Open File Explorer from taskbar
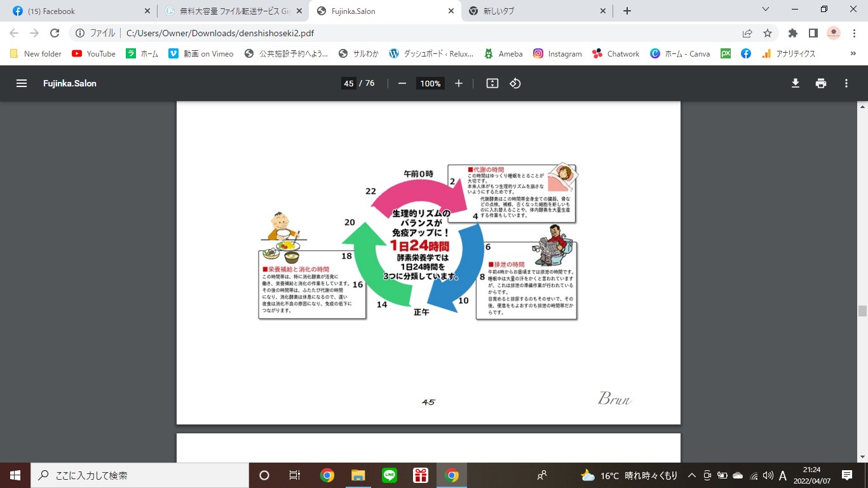Image resolution: width=868 pixels, height=488 pixels. coord(358,475)
